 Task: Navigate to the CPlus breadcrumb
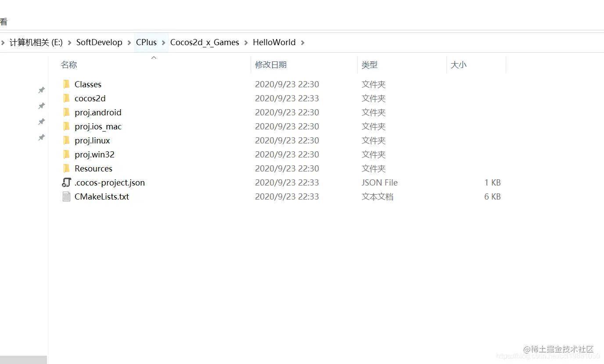click(x=146, y=43)
